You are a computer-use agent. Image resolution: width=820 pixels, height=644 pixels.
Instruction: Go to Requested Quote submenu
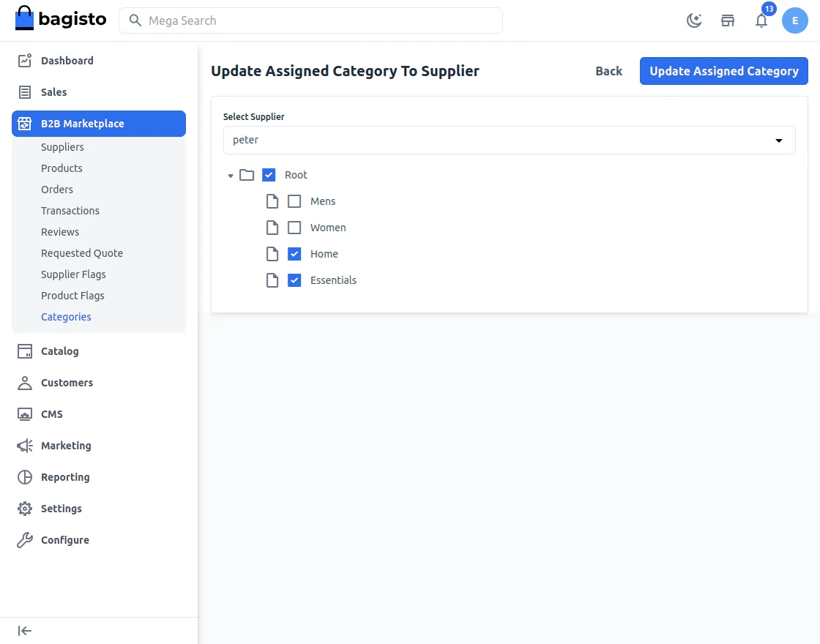point(82,253)
